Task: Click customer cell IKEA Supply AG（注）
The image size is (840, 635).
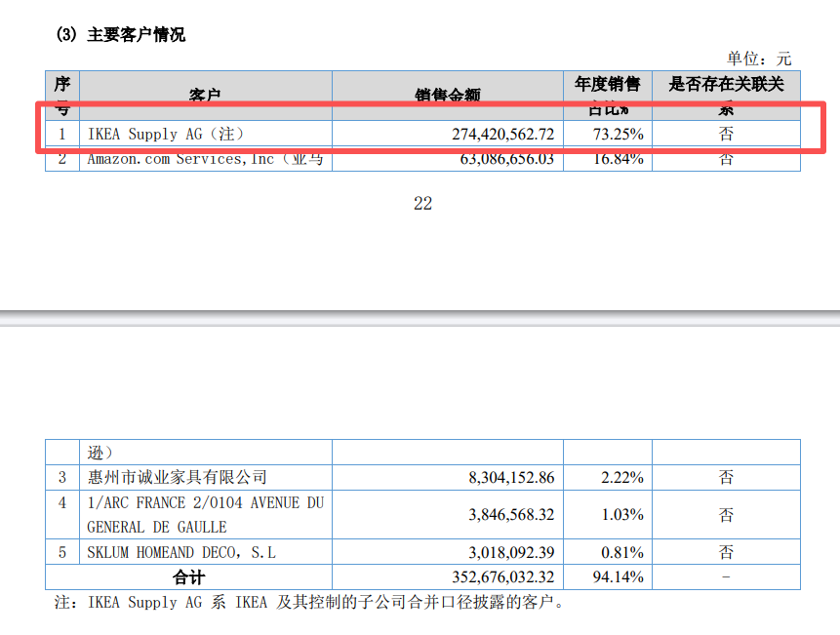Action: (x=166, y=134)
